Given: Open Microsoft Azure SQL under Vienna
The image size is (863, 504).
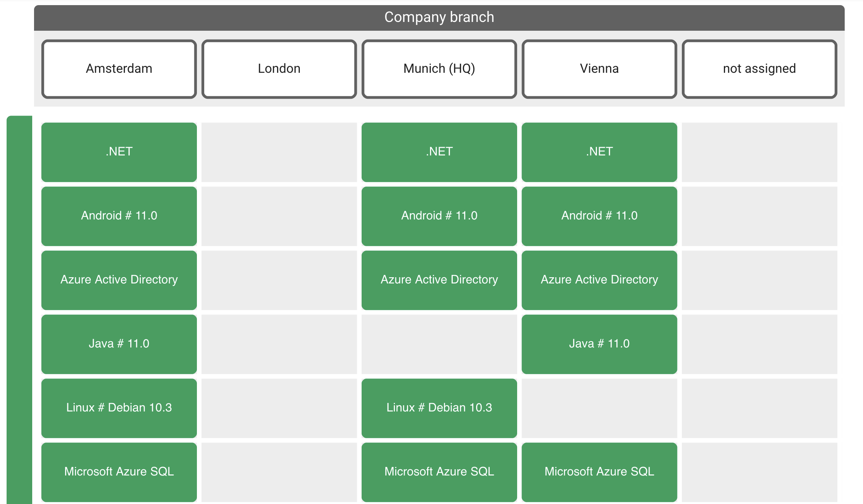Looking at the screenshot, I should tap(599, 472).
